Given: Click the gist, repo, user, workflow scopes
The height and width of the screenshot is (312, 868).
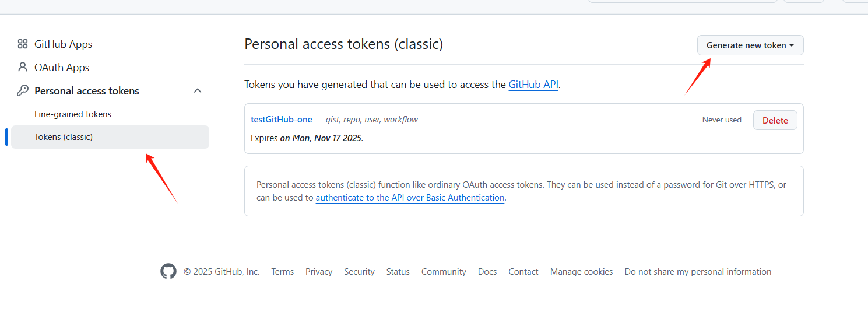Looking at the screenshot, I should coord(372,120).
